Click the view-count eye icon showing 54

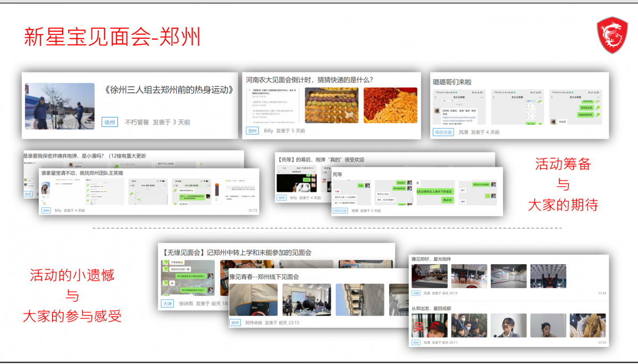point(600,293)
